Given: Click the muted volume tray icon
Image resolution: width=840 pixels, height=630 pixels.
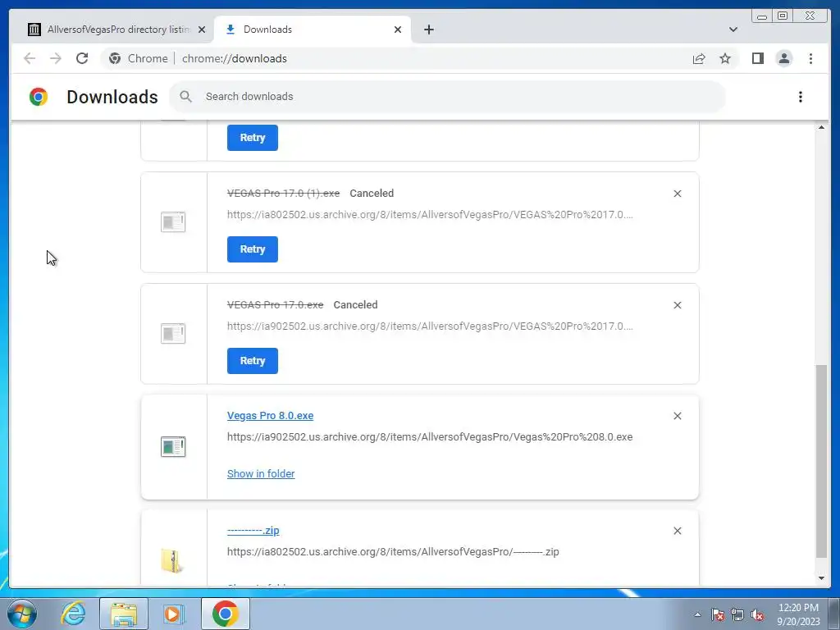Looking at the screenshot, I should 757,614.
